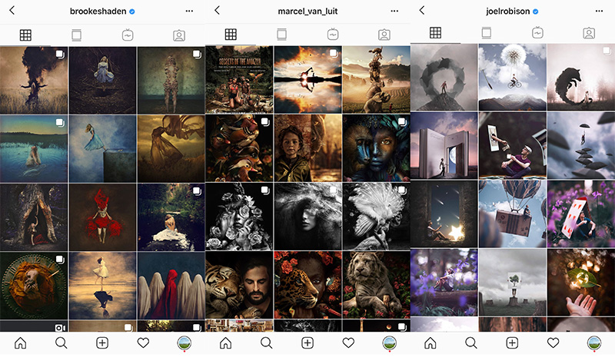The width and height of the screenshot is (615, 364).
Task: Switch to feed view tab on brookeshaden profile
Action: (76, 35)
